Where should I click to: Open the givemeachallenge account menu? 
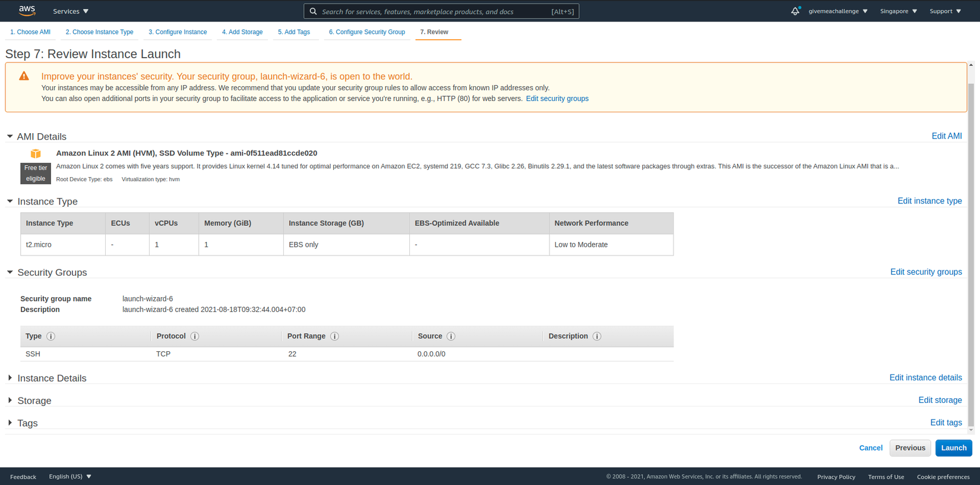point(838,11)
